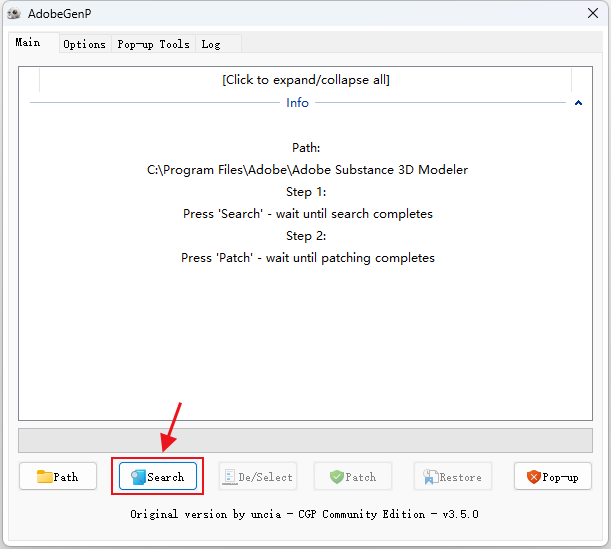
Task: Open the Pop-up Tools tab
Action: coord(154,44)
